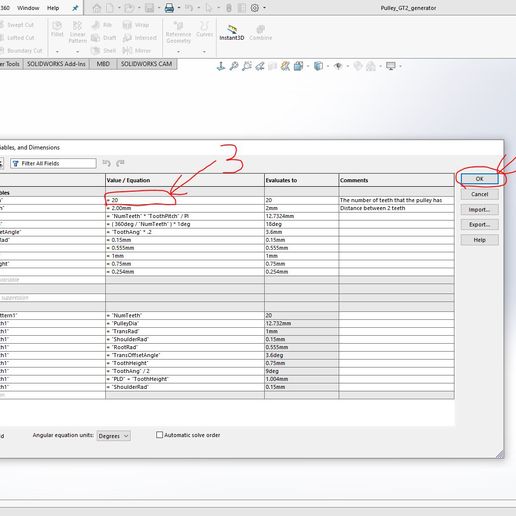This screenshot has width=516, height=516.
Task: Click the Home icon in the title toolbar
Action: (97, 8)
